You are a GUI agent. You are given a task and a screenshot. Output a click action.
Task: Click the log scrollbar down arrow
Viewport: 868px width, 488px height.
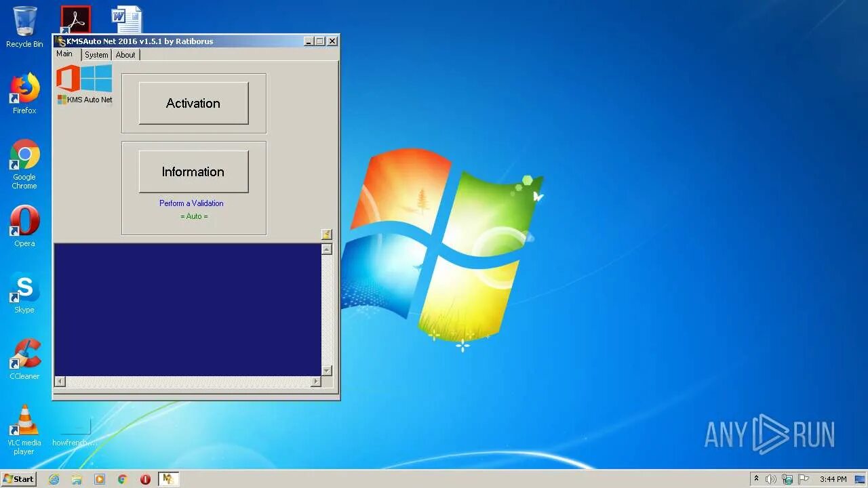327,370
